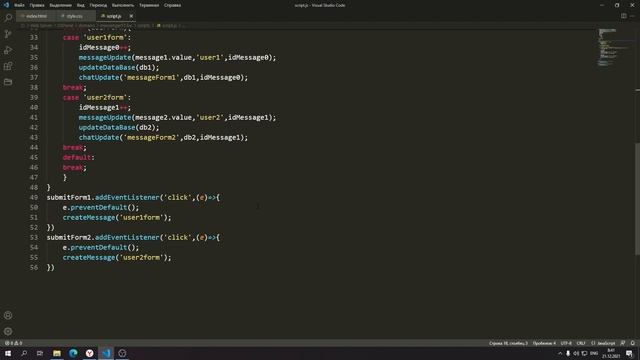The image size is (640, 360).
Task: Open the errors and warnings status indicator
Action: tap(13, 343)
